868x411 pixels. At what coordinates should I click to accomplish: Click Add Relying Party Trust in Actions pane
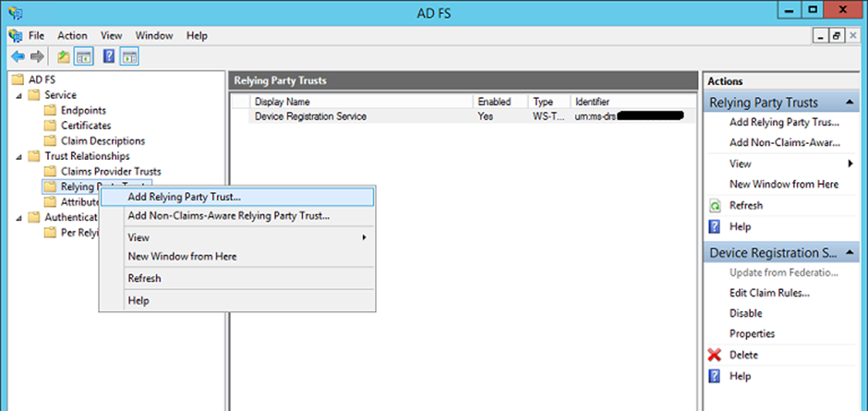(784, 123)
